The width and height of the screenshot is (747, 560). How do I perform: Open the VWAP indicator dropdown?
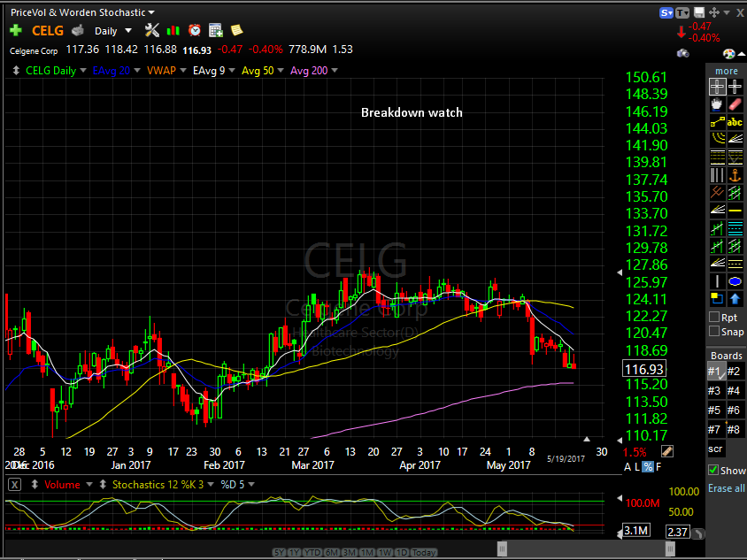pos(183,71)
